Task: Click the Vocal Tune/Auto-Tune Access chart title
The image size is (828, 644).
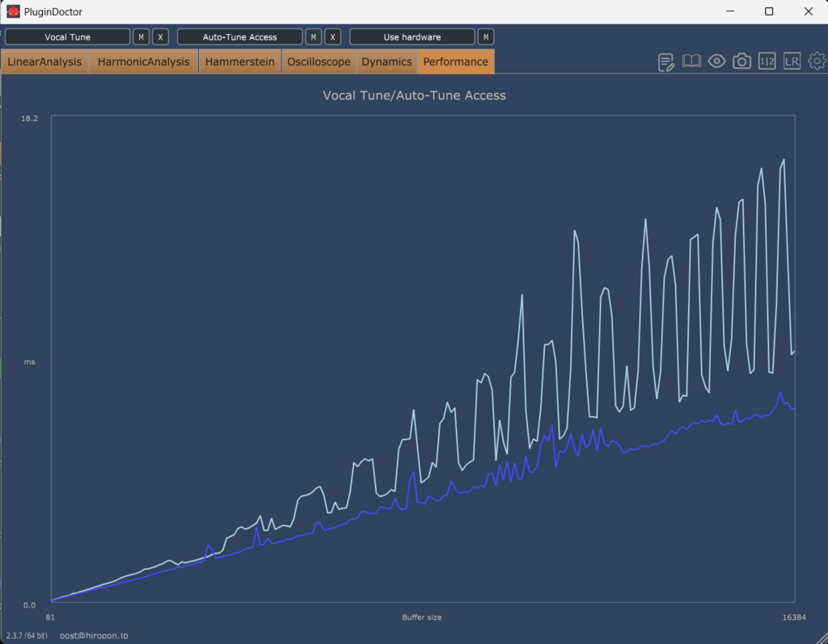Action: [414, 95]
